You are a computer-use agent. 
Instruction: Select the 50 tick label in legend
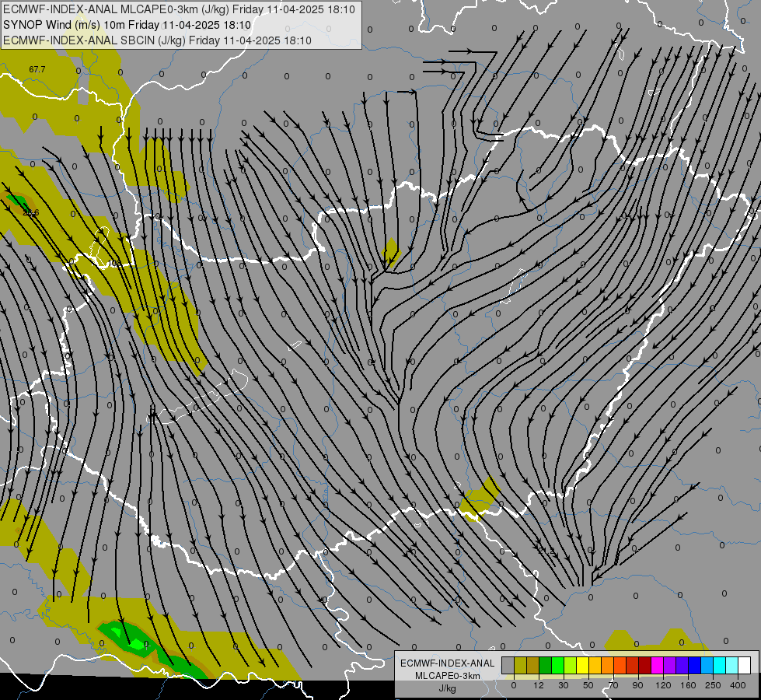(588, 685)
